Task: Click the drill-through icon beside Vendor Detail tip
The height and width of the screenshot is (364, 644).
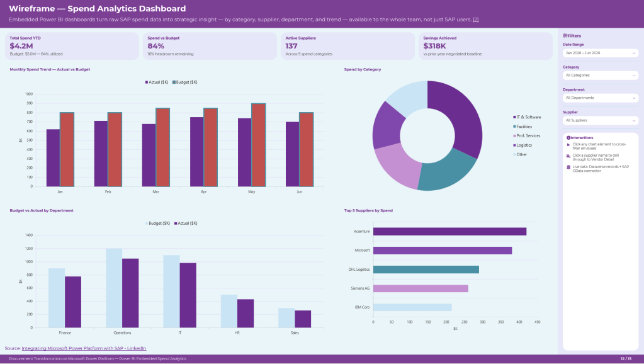Action: click(x=568, y=156)
